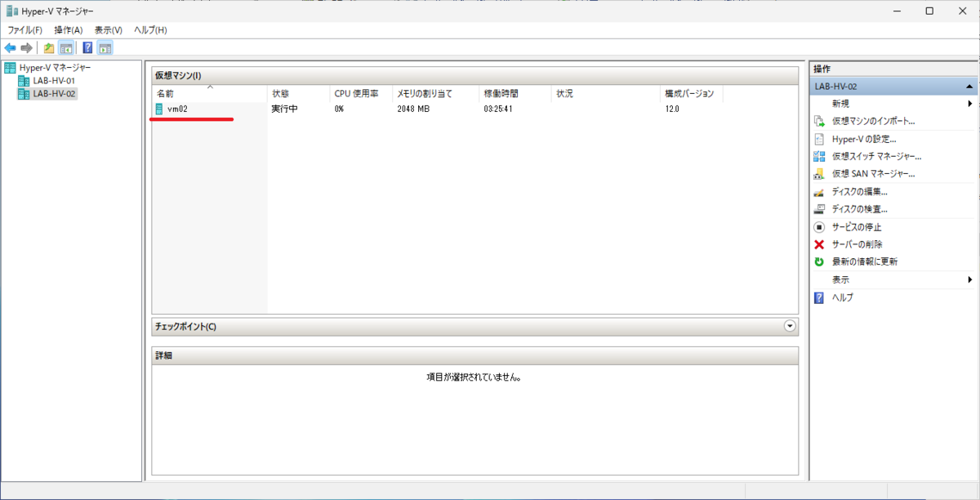Click the 2048 MB memory cell
The image size is (980, 500).
[x=413, y=109]
